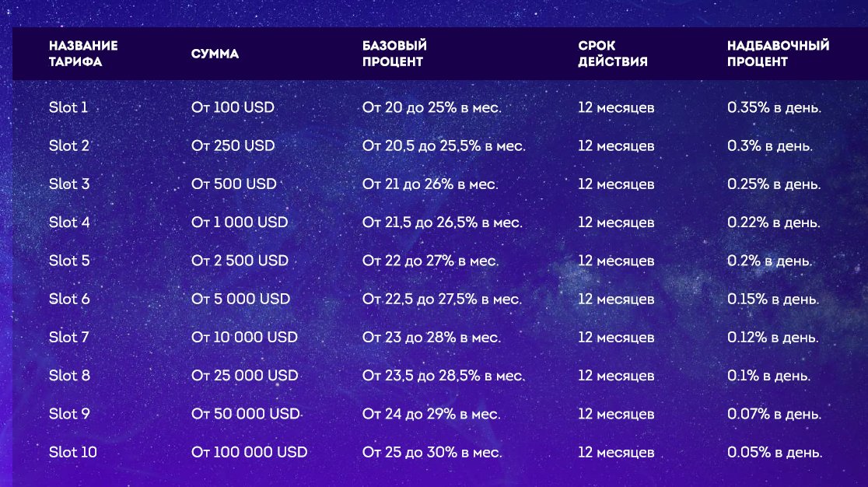Click the 'От 25 до 30% в мес.' text
The height and width of the screenshot is (487, 868).
(x=432, y=452)
